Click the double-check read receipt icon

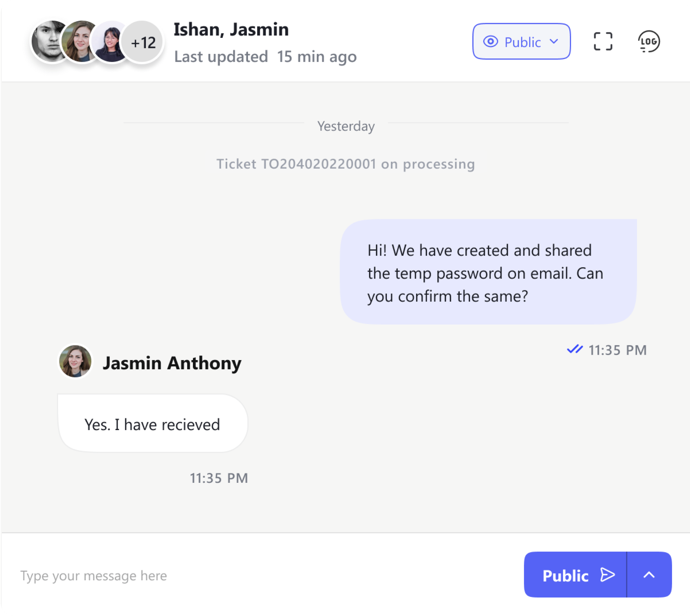point(574,349)
